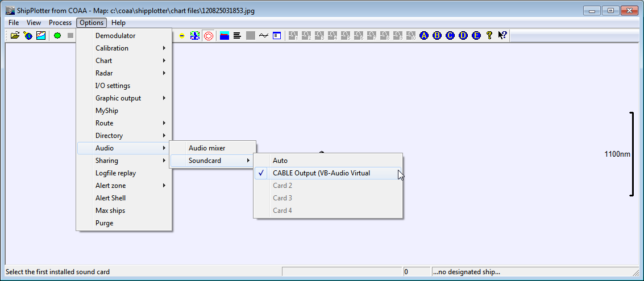
Task: Expand the Directory submenu
Action: tap(124, 135)
